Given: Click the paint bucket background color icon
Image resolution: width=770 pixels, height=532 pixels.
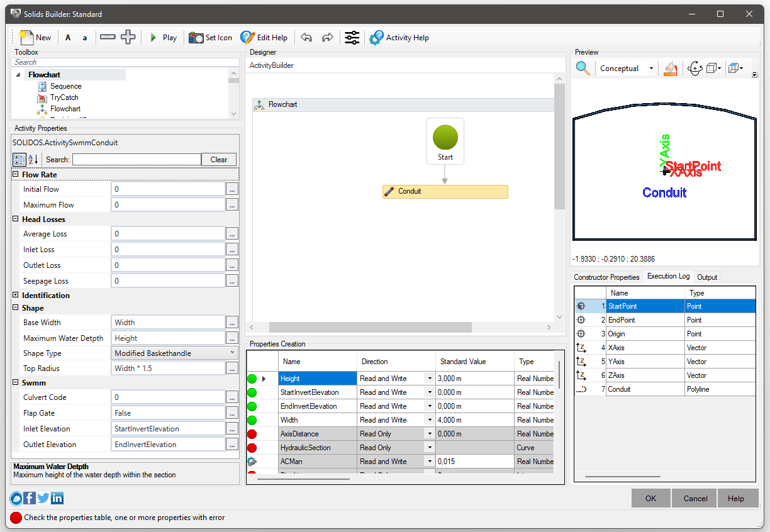Looking at the screenshot, I should [670, 69].
